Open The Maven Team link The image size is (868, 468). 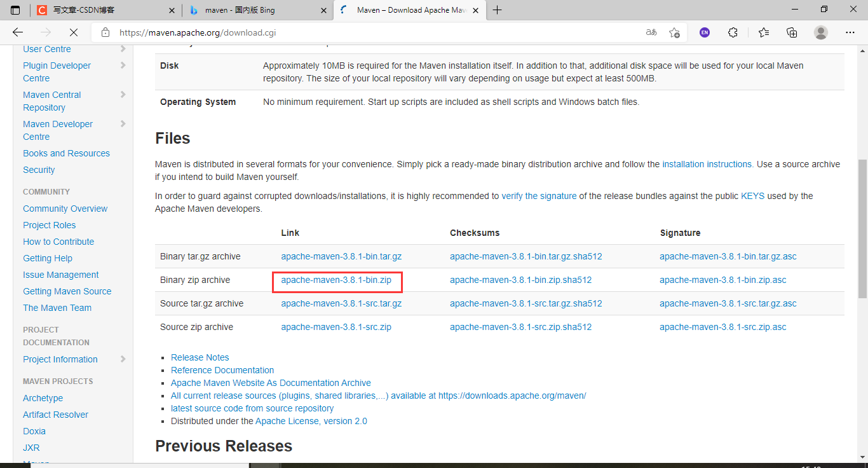pyautogui.click(x=57, y=308)
